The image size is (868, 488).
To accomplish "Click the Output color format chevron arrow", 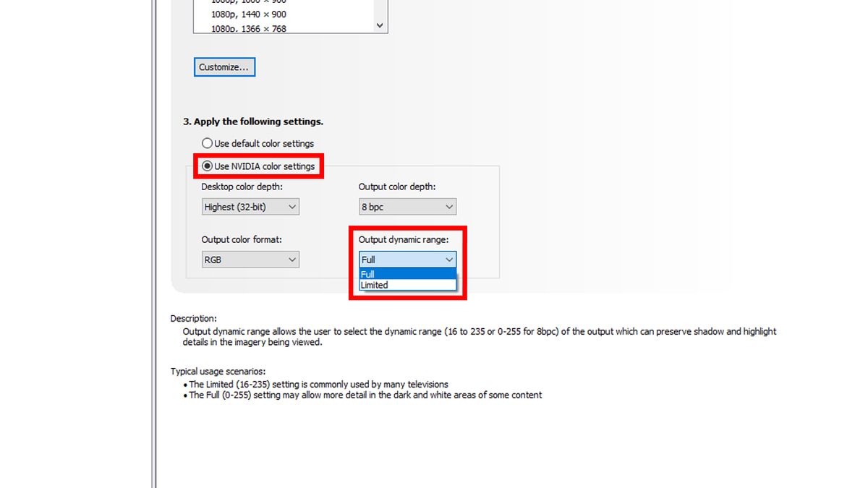I will click(293, 259).
